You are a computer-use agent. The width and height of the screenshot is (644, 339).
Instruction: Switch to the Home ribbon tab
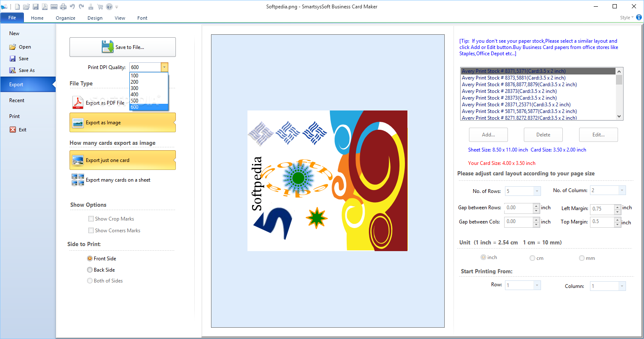click(37, 18)
